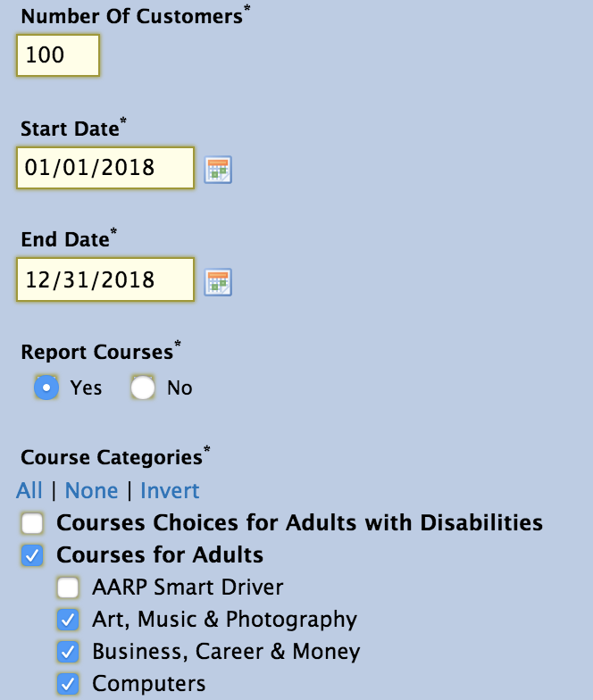Click the Number Of Customers field
The image size is (593, 700).
click(x=58, y=55)
